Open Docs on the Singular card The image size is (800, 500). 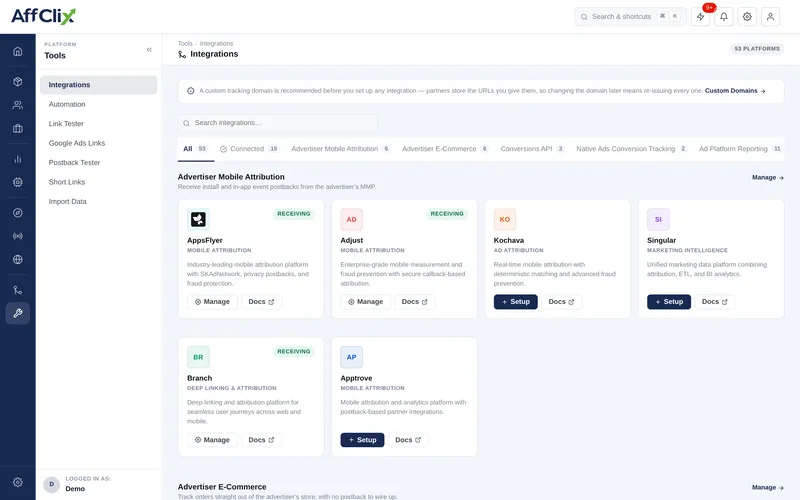tap(714, 302)
